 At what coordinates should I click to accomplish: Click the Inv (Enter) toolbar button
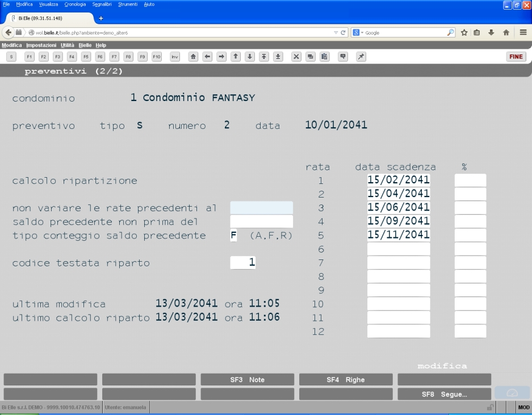(175, 57)
